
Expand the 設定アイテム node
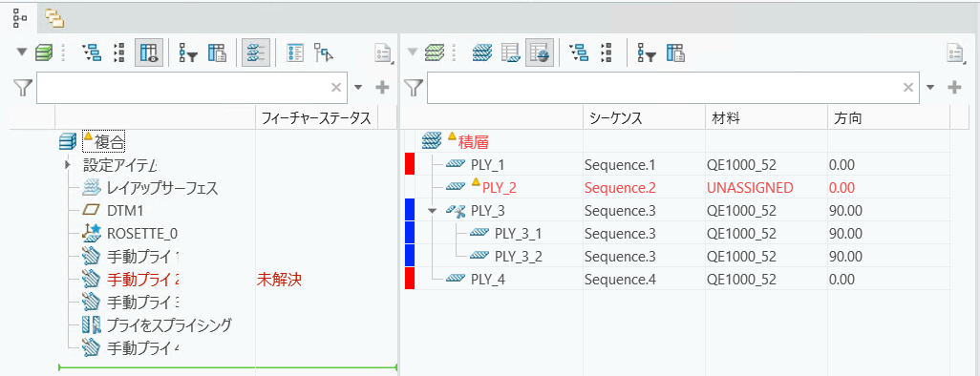68,165
